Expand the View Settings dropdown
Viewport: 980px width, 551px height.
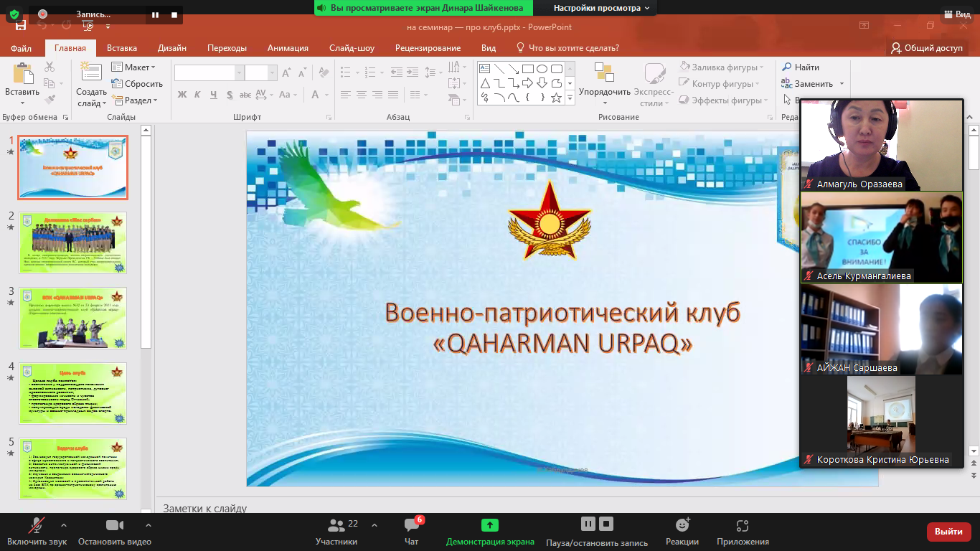601,8
